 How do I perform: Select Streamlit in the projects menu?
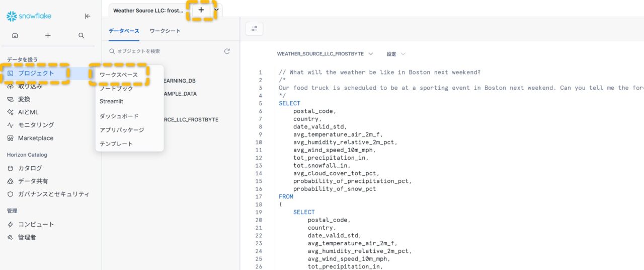(x=111, y=101)
